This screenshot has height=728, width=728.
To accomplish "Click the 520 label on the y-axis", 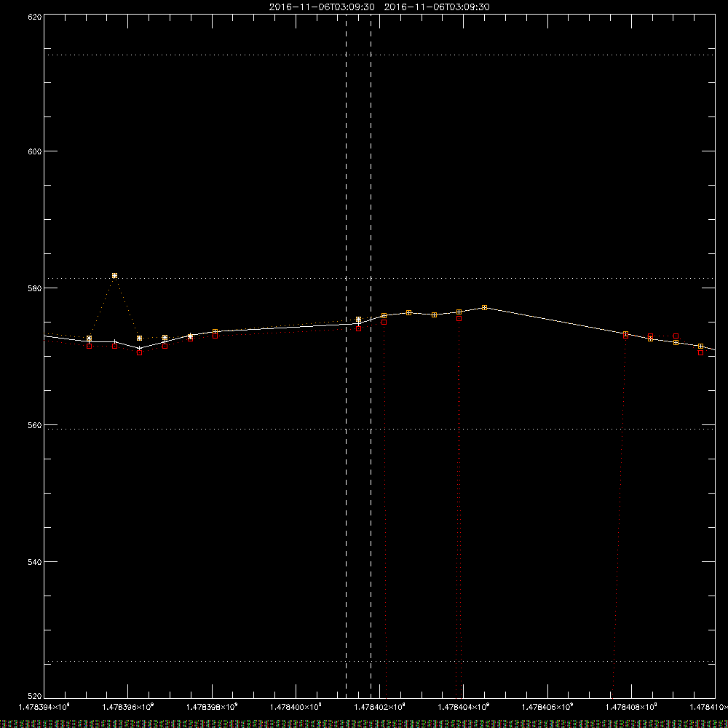I will point(35,697).
